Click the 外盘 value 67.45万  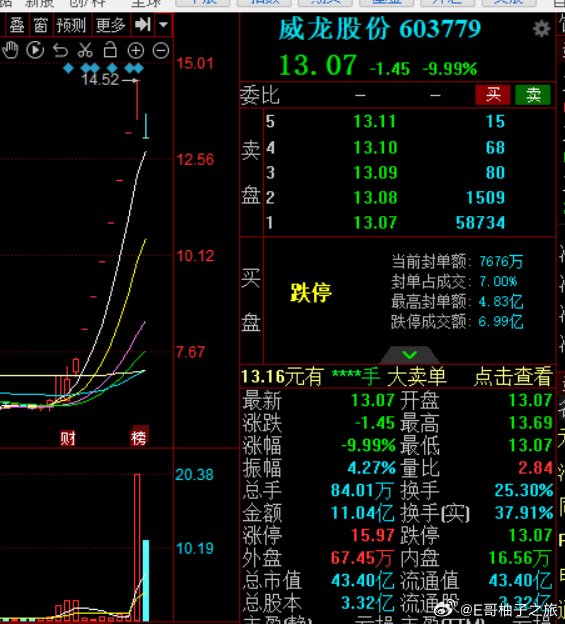362,558
